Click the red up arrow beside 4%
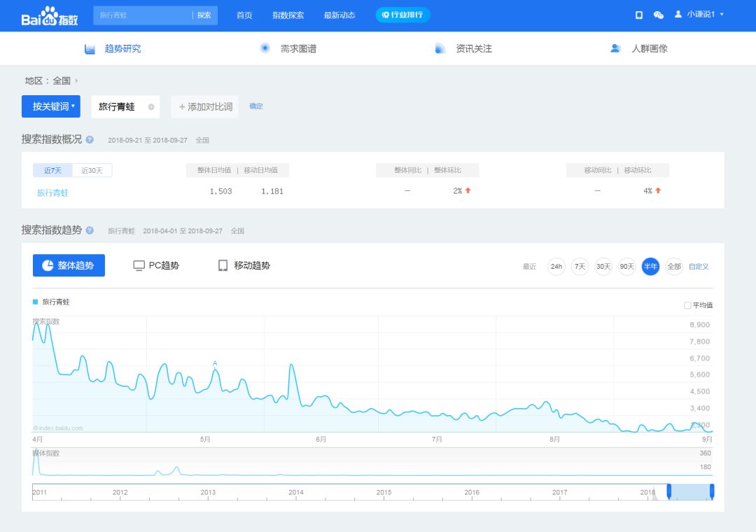Screen dimensions: 756x532 [x=658, y=190]
